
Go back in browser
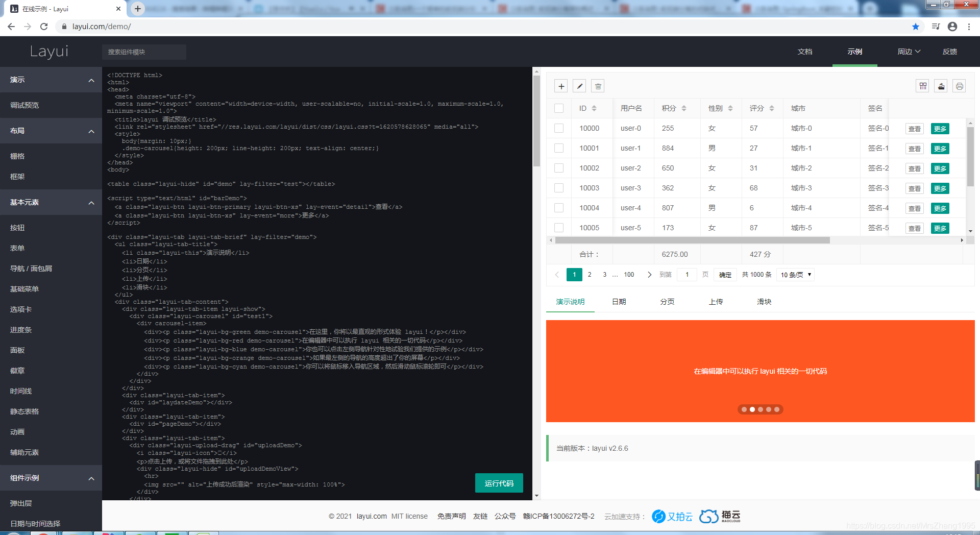click(11, 27)
